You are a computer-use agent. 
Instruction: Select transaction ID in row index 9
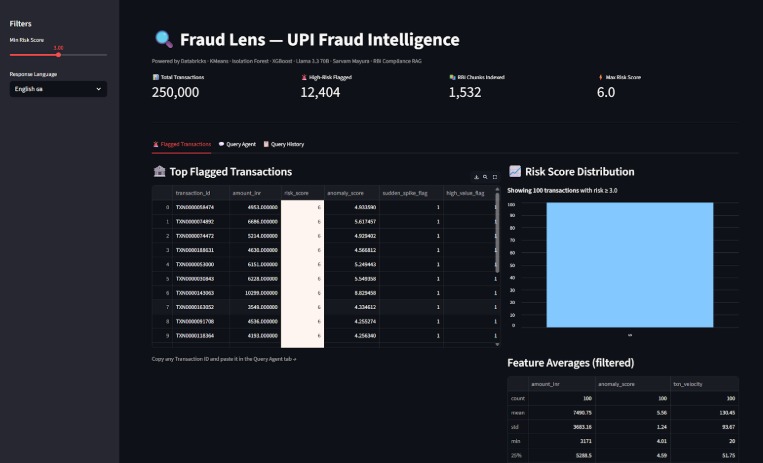(x=200, y=336)
